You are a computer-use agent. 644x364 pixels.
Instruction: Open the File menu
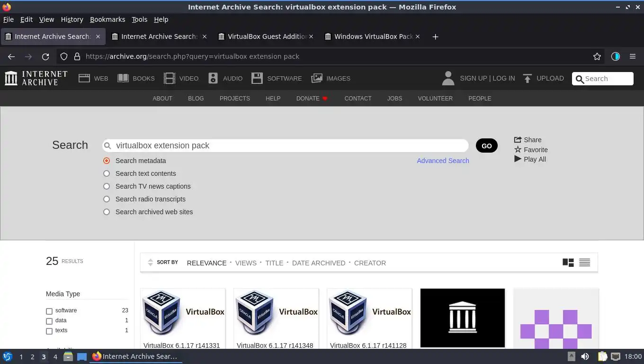[x=9, y=19]
